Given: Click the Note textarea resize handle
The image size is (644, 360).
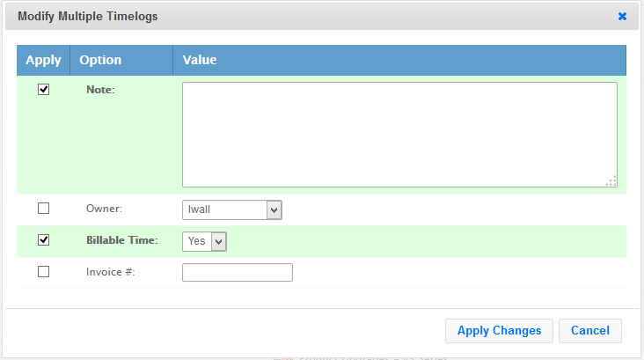Looking at the screenshot, I should (611, 180).
